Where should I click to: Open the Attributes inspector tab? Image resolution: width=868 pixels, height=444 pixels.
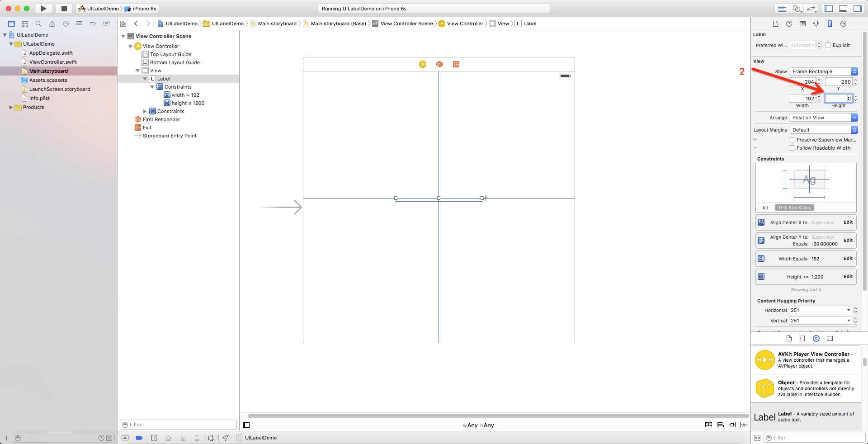click(816, 24)
